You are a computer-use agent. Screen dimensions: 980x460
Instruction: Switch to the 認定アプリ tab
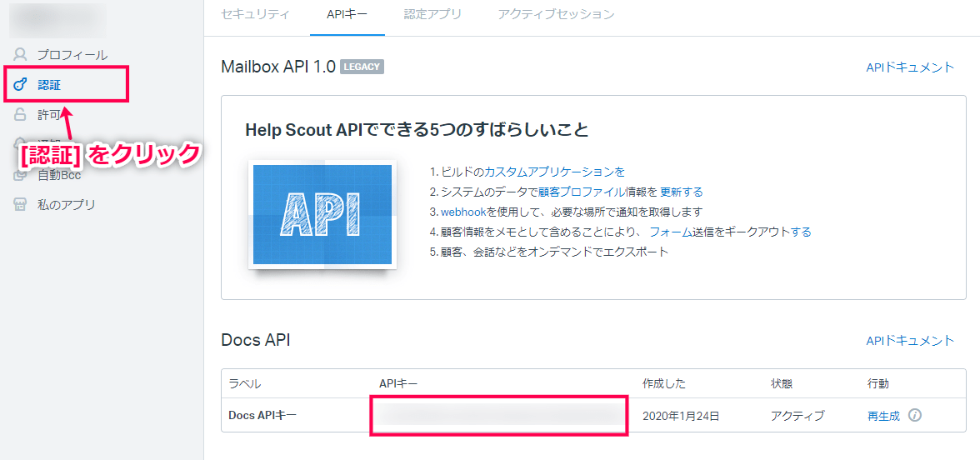click(x=432, y=14)
